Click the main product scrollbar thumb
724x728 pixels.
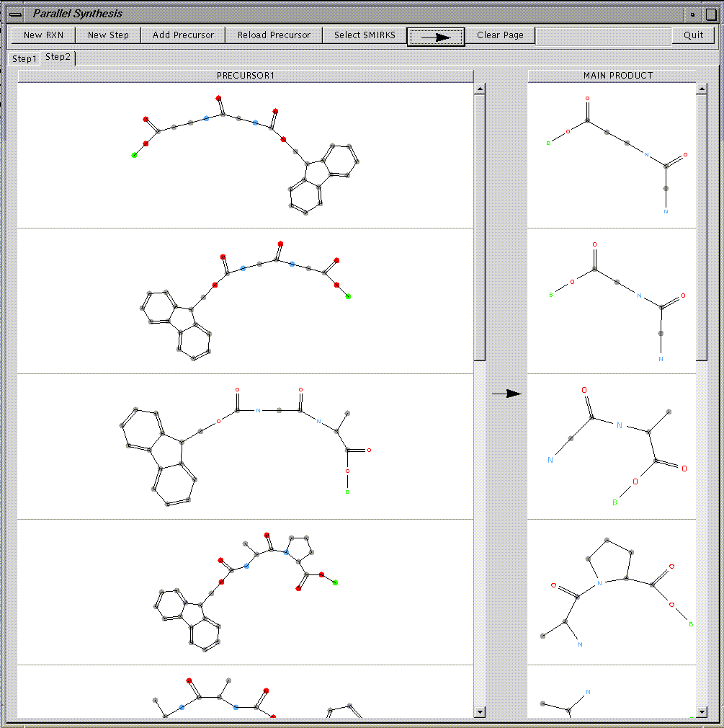tap(702, 227)
